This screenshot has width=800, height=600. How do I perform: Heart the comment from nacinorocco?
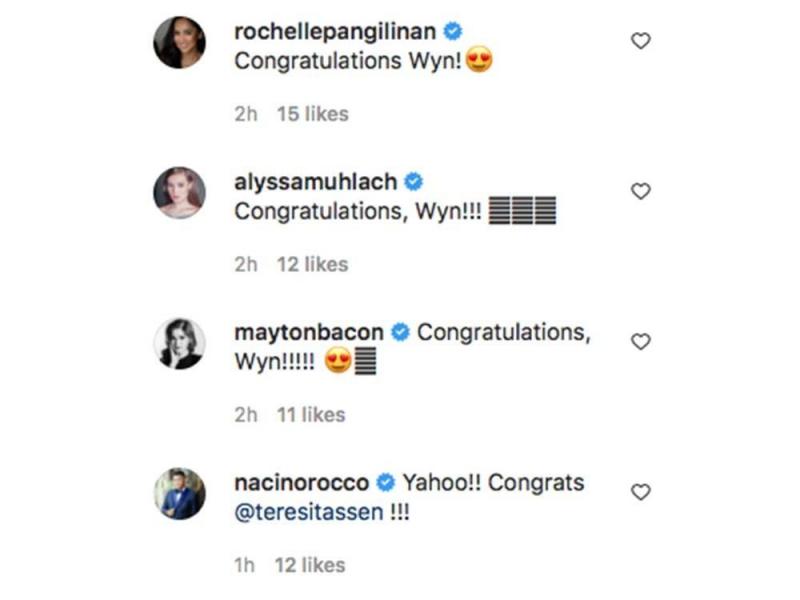click(641, 492)
